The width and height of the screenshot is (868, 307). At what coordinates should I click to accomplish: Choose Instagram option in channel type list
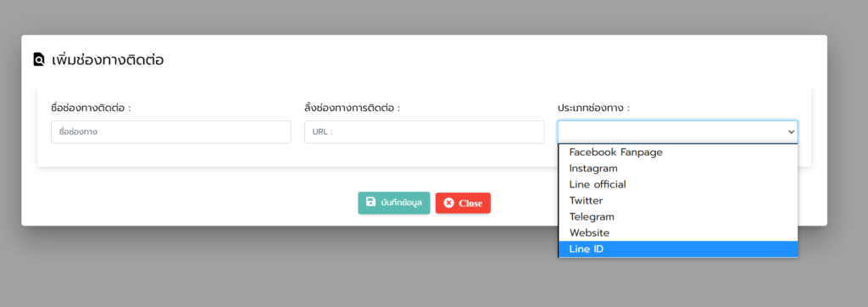click(678, 168)
